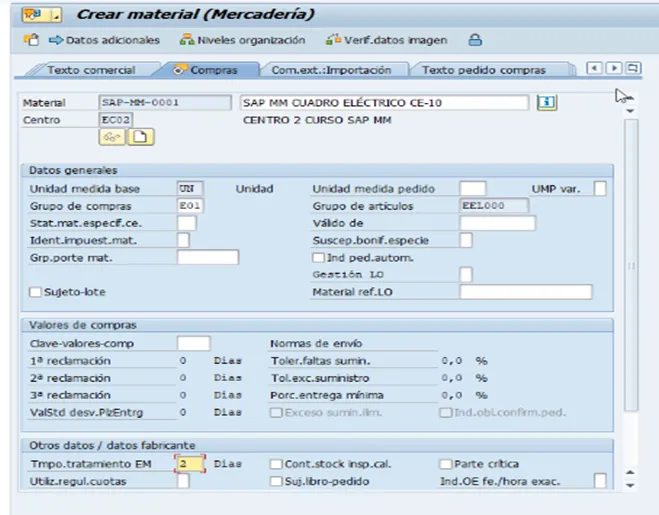
Task: Click the Centro EC02 field
Action: pos(116,120)
